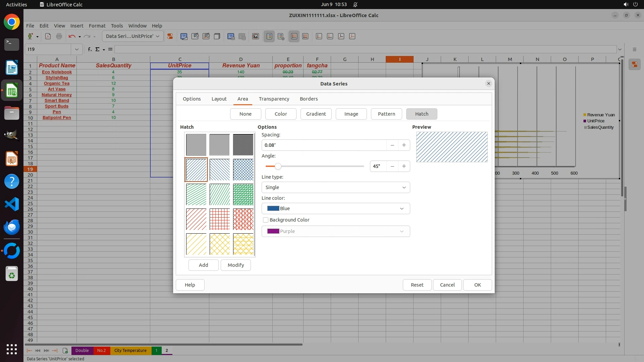The image size is (644, 362).
Task: Click the hatch Angle slider handle
Action: coord(278,166)
